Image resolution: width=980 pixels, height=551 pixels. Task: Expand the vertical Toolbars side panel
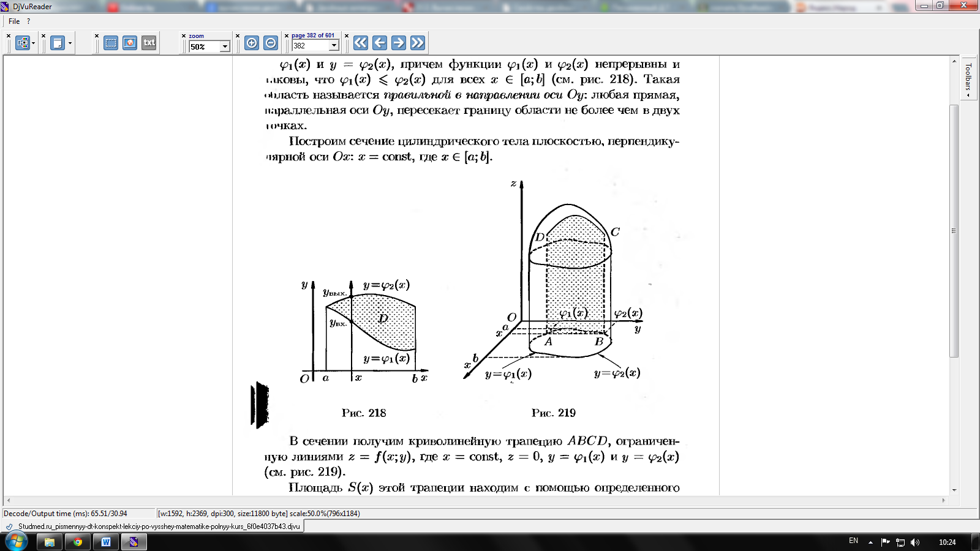tap(968, 78)
